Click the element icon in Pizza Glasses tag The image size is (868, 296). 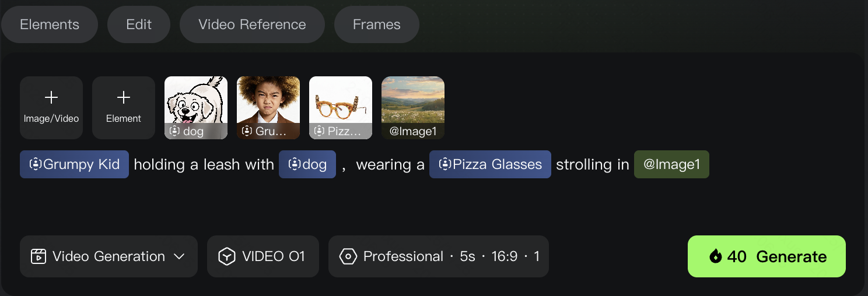[445, 164]
